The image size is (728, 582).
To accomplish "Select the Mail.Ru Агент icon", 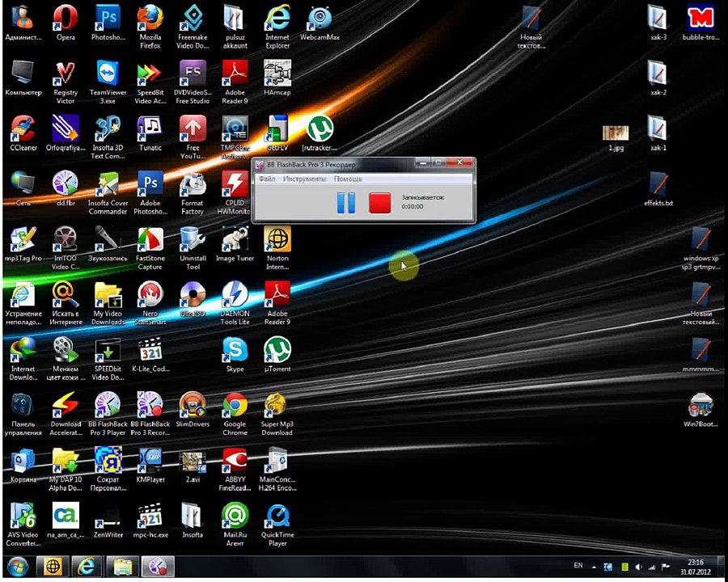I will [x=235, y=525].
